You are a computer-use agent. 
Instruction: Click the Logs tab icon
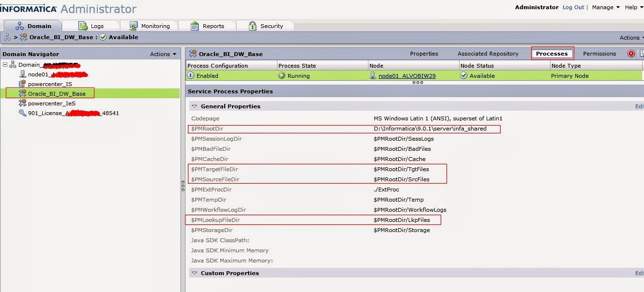[x=83, y=26]
